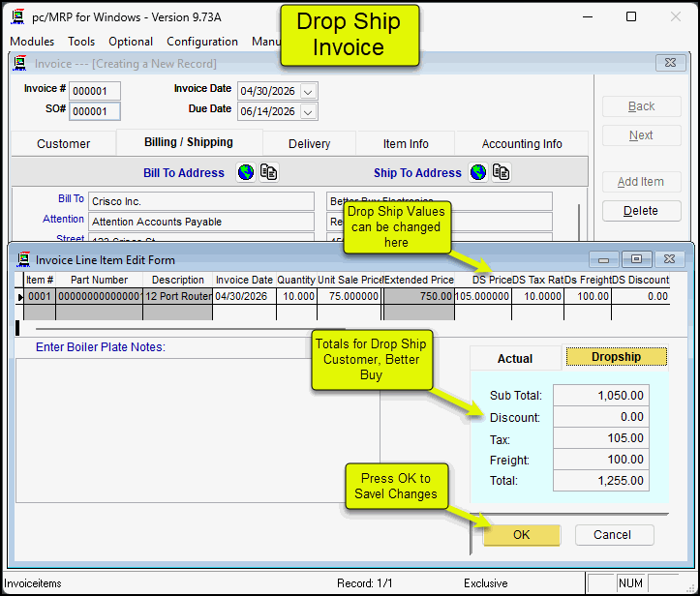Click the Ship To Address copy icon
The width and height of the screenshot is (700, 596).
(502, 172)
